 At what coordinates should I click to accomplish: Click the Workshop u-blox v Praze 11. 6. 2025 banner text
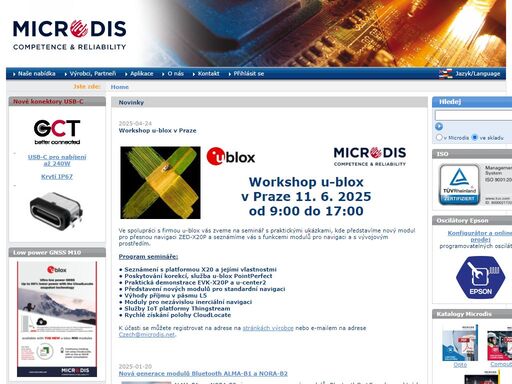(x=306, y=196)
